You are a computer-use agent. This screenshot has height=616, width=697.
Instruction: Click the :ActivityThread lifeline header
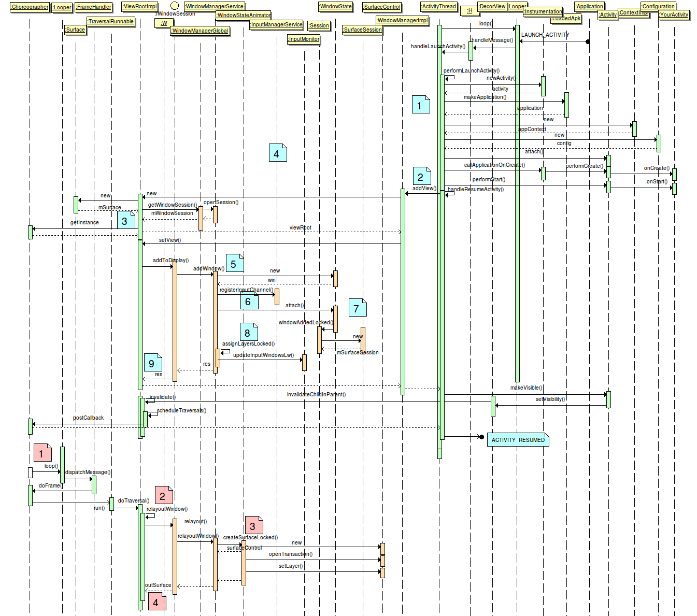click(439, 7)
